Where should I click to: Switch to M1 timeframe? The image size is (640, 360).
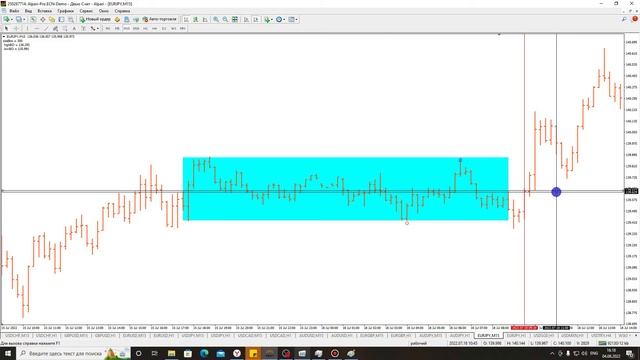pos(108,29)
